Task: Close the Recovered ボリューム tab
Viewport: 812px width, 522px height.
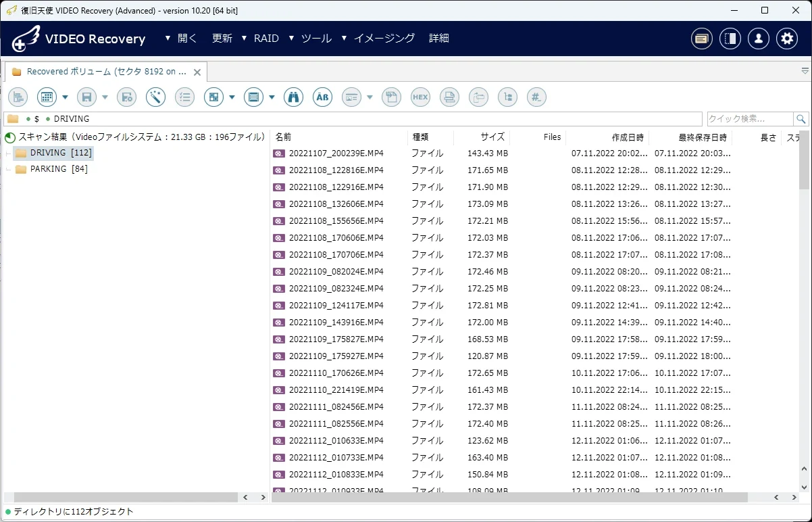Action: pyautogui.click(x=197, y=72)
